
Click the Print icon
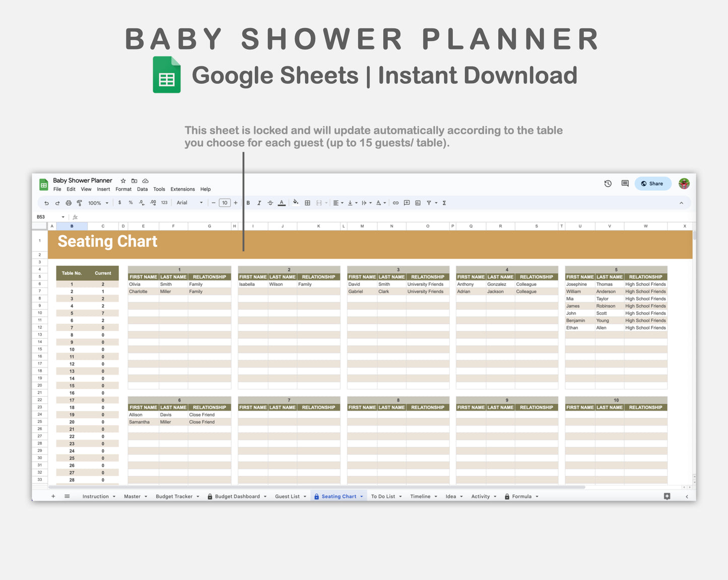pos(68,202)
